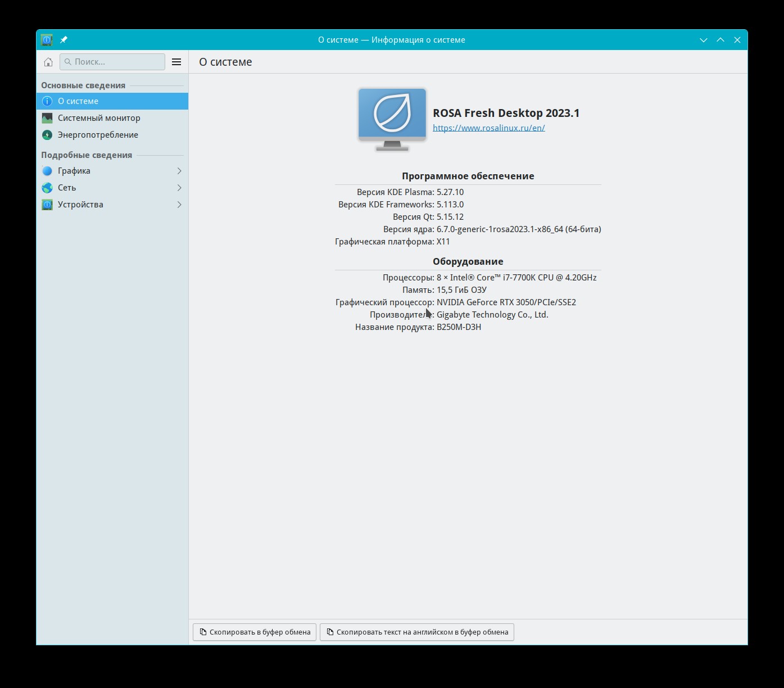Click the info icon next to О системе

[x=47, y=101]
